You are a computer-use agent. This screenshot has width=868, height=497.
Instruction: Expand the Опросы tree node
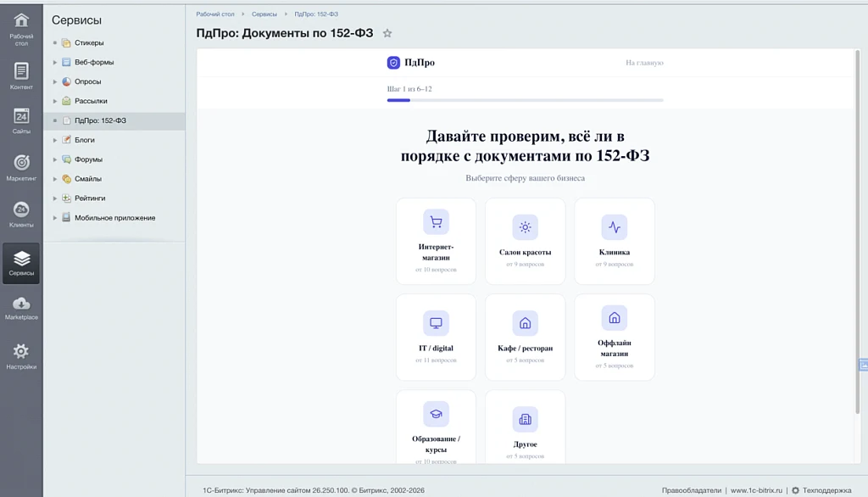tap(55, 81)
